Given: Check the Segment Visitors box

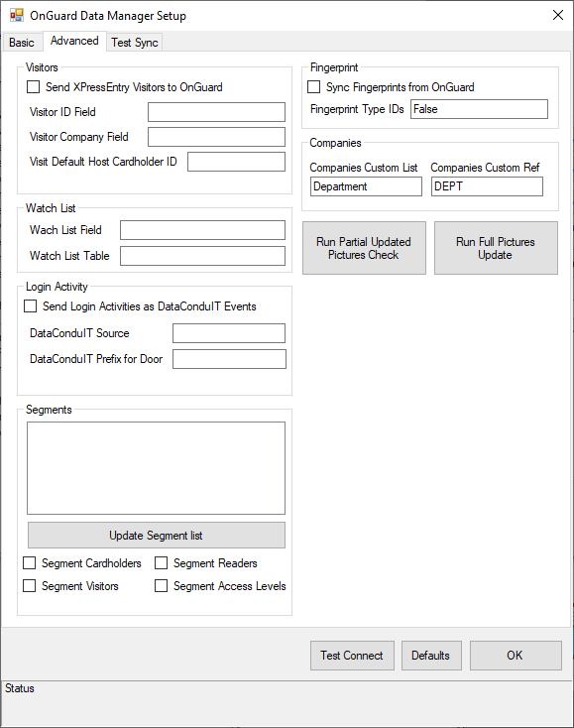Looking at the screenshot, I should (30, 585).
